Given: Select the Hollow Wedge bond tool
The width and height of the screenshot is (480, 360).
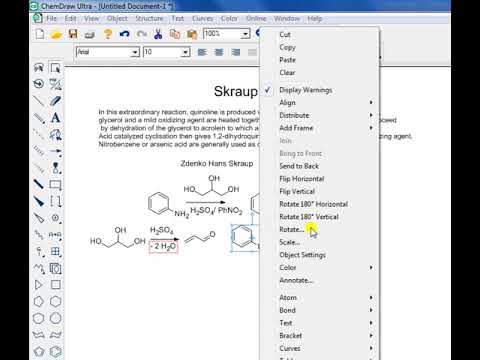Looking at the screenshot, I should coord(39,218).
